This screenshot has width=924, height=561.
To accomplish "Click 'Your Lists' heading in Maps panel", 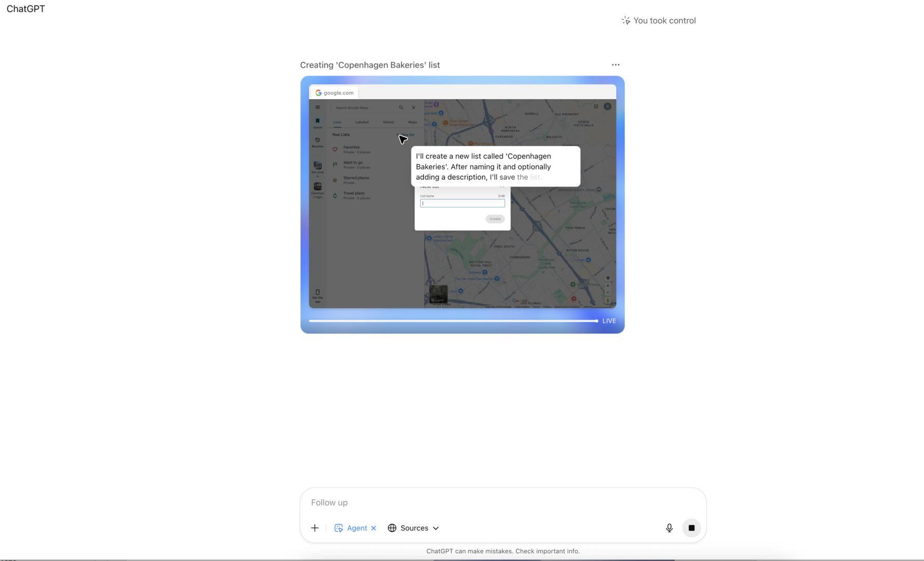I will coord(341,135).
